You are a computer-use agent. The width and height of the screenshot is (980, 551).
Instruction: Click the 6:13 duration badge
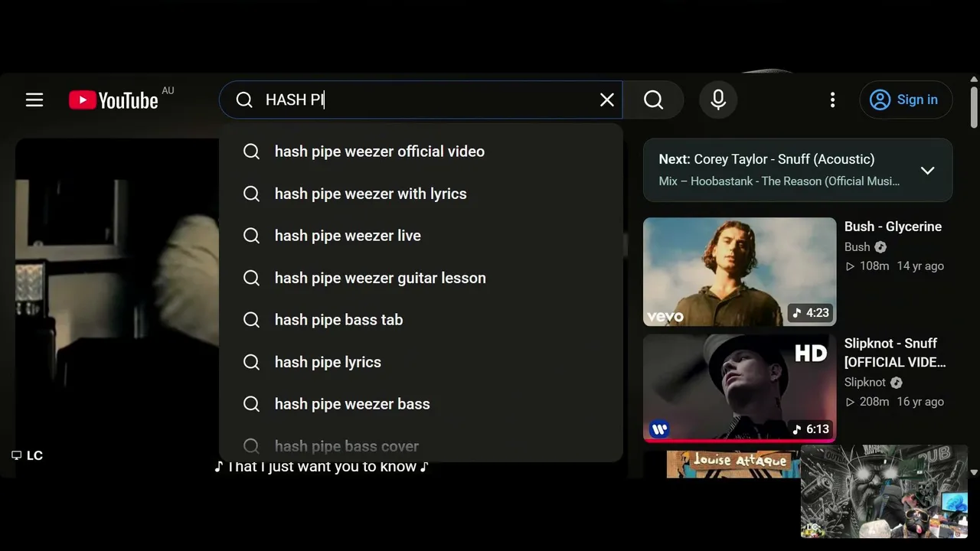tap(810, 429)
